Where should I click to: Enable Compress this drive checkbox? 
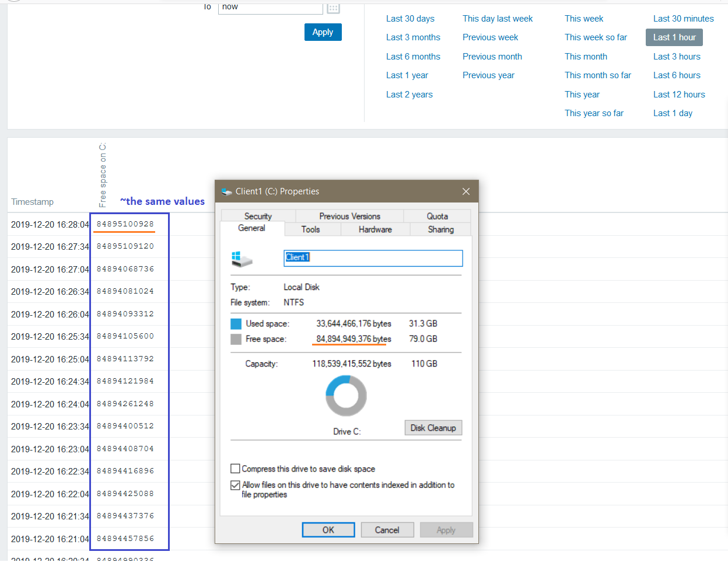tap(236, 469)
